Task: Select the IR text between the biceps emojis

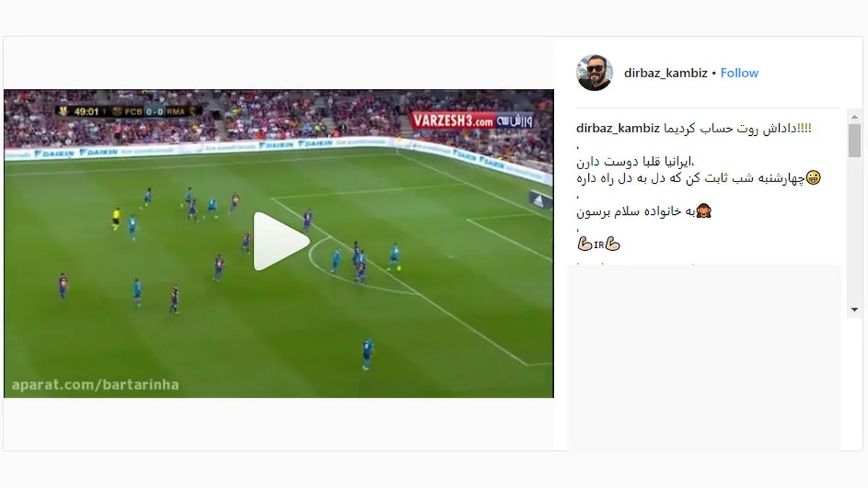Action: click(599, 245)
